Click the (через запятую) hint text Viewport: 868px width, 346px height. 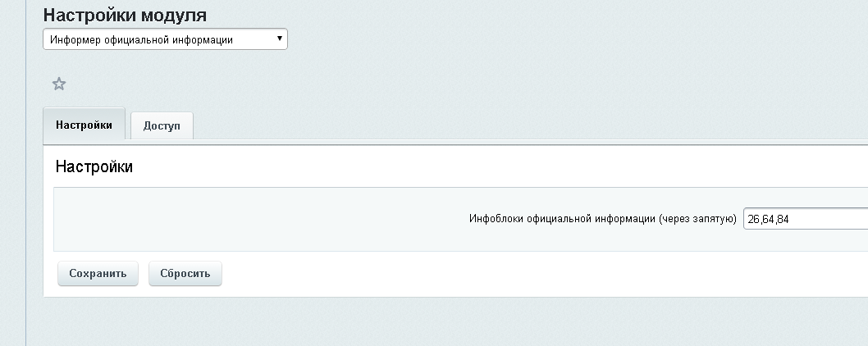(x=697, y=219)
